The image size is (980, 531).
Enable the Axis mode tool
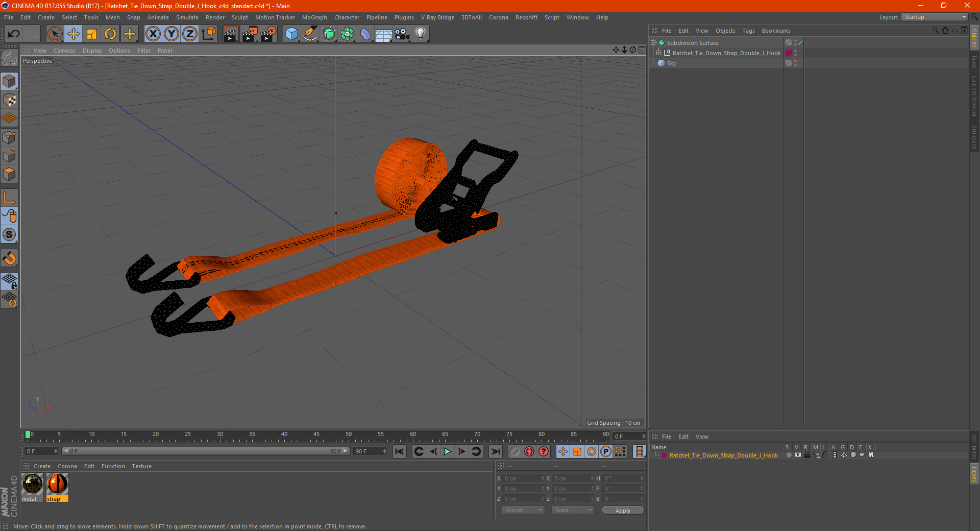point(9,198)
